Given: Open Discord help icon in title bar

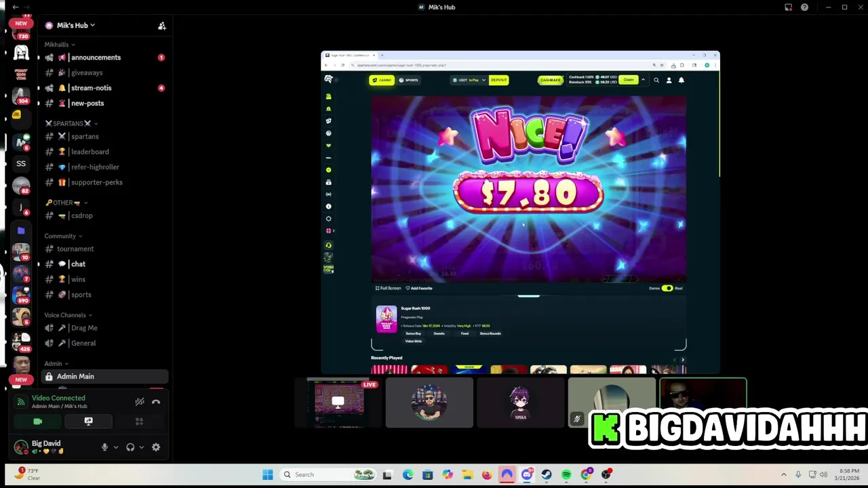Looking at the screenshot, I should coord(804,7).
